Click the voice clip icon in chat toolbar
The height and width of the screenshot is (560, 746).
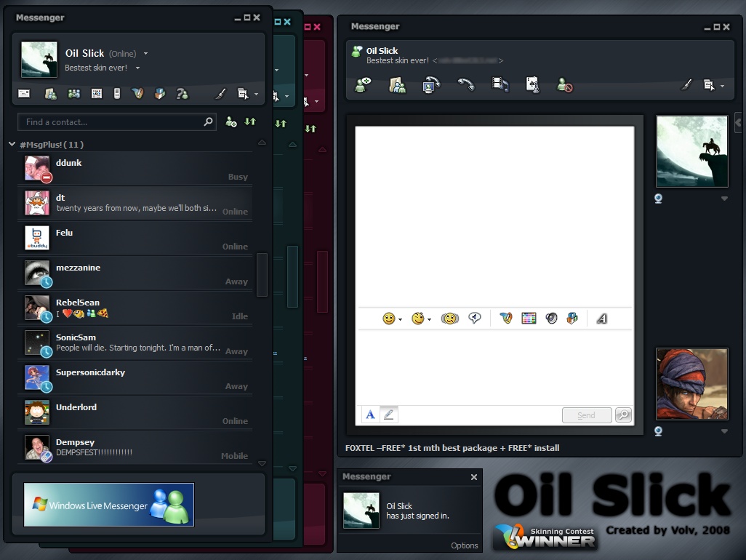click(x=475, y=318)
